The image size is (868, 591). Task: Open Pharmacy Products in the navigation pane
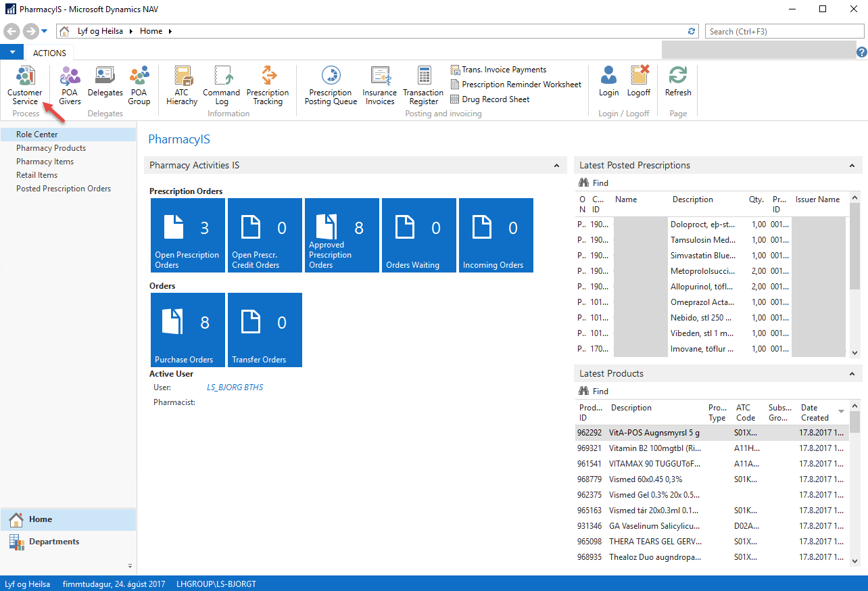(51, 148)
